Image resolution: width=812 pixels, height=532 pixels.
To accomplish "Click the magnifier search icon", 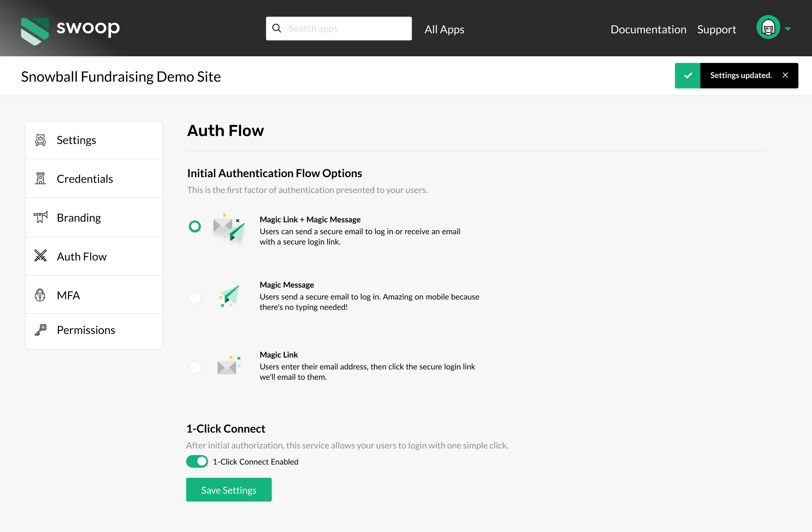I will pyautogui.click(x=277, y=29).
